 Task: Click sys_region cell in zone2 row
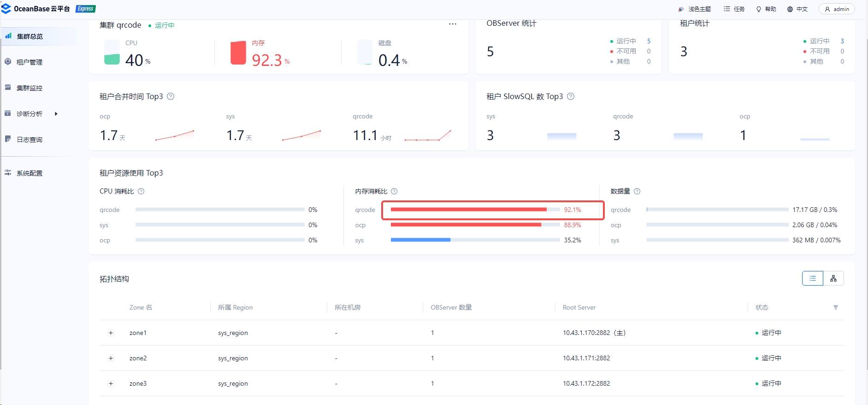(x=233, y=358)
